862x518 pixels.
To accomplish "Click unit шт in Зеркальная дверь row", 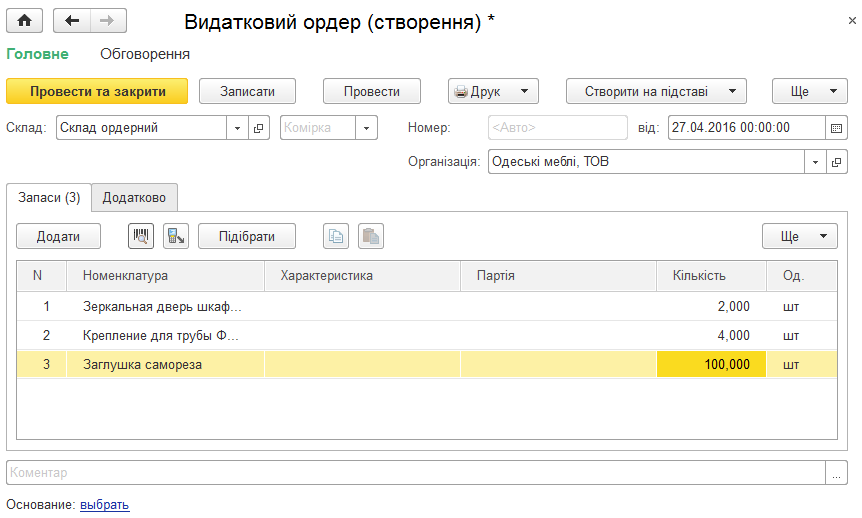I will pos(802,306).
